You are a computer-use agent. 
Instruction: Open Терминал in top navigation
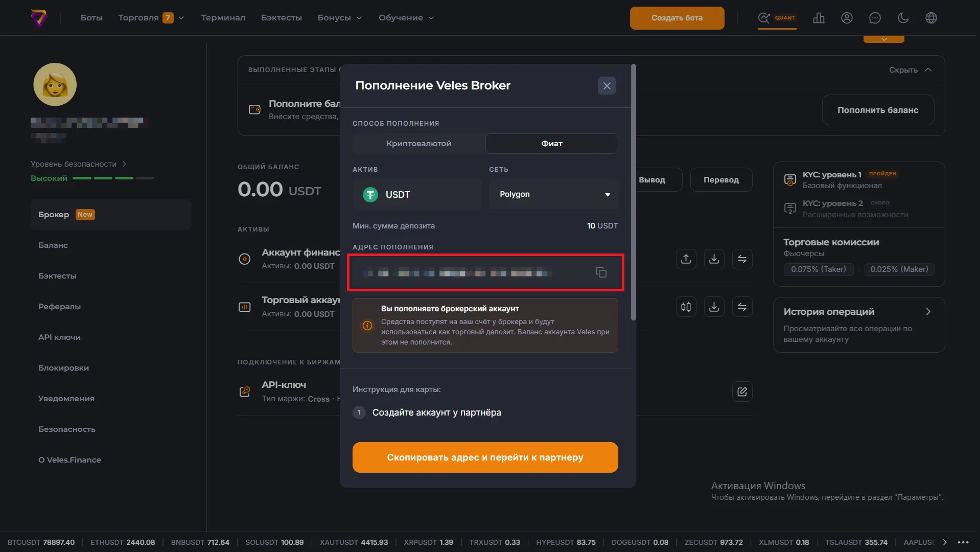pos(223,18)
